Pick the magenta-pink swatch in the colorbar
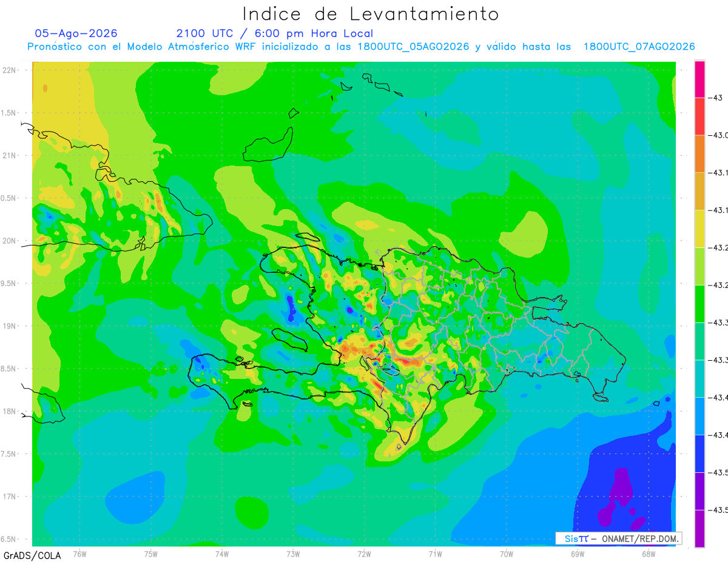The height and width of the screenshot is (562, 728). (x=699, y=79)
